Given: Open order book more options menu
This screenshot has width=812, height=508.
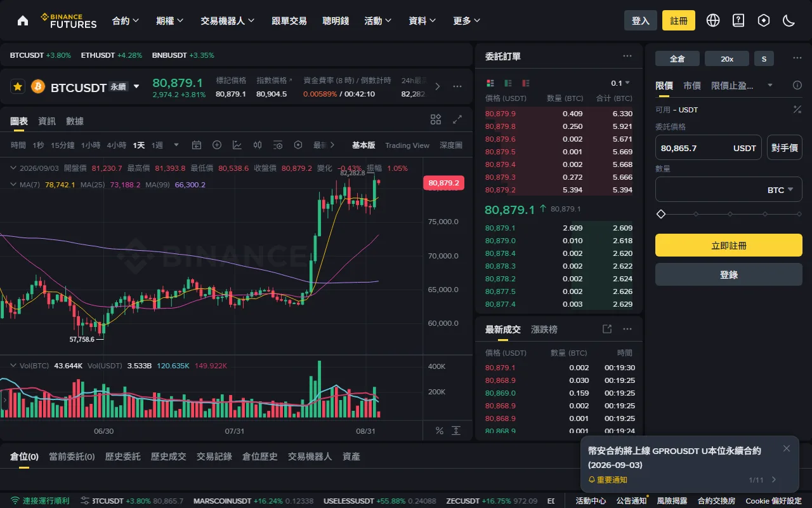Looking at the screenshot, I should coord(627,56).
